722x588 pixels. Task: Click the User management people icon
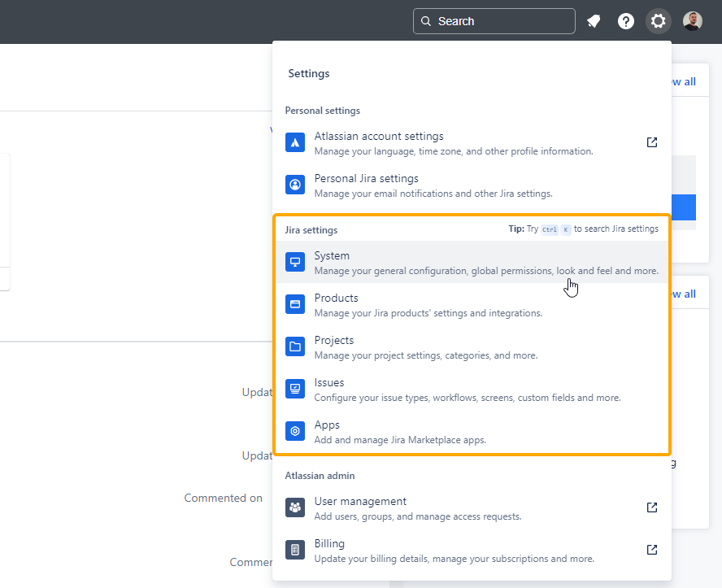(x=294, y=507)
